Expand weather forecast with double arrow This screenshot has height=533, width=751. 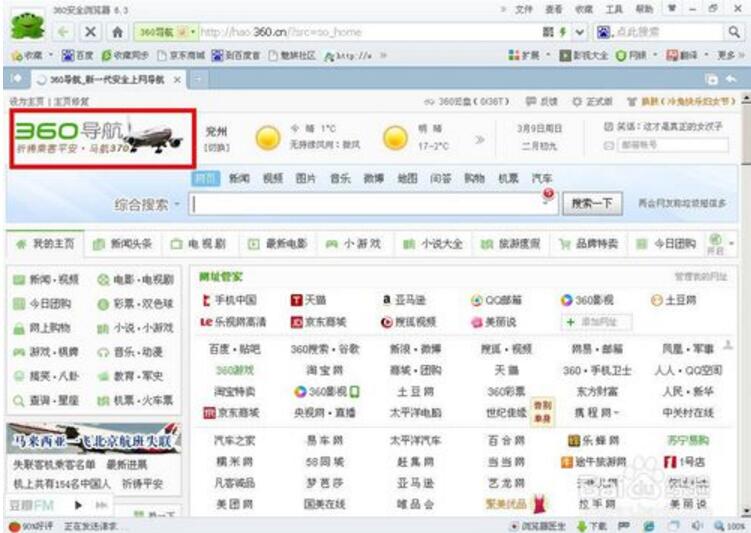pyautogui.click(x=479, y=139)
